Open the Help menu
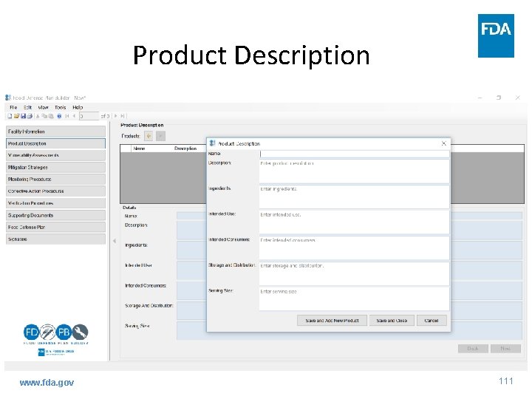Screen dimensions: 532x399 pyautogui.click(x=78, y=107)
